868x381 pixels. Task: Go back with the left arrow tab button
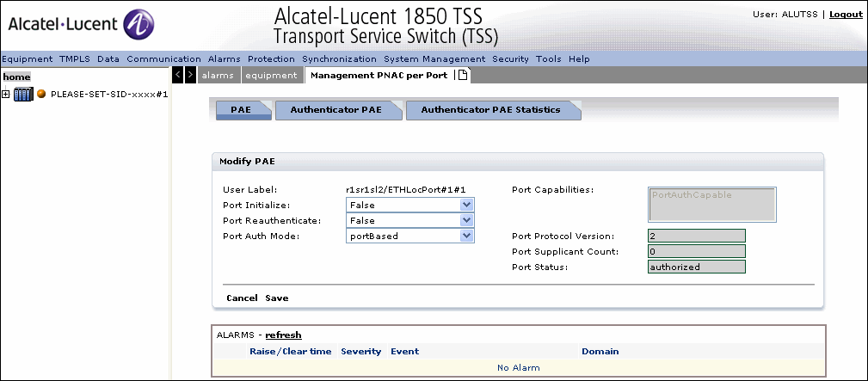click(x=178, y=75)
